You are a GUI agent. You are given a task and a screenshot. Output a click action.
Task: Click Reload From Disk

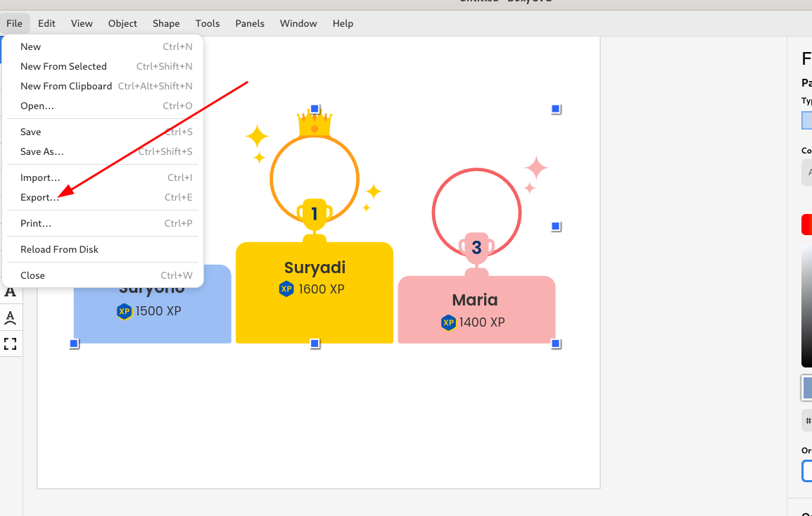[x=59, y=248]
